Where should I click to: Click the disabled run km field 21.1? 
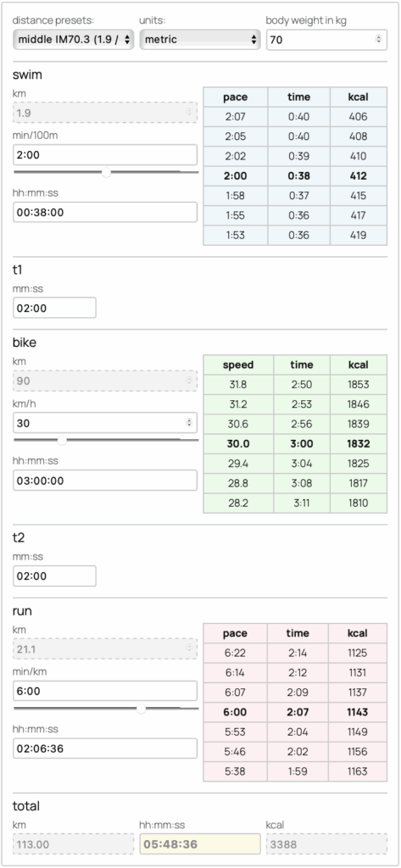coord(105,648)
